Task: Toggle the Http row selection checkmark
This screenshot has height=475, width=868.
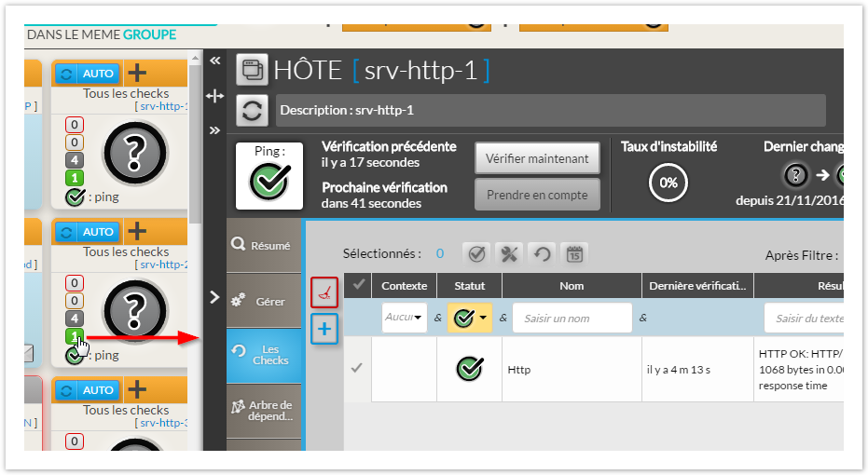Action: click(x=357, y=368)
